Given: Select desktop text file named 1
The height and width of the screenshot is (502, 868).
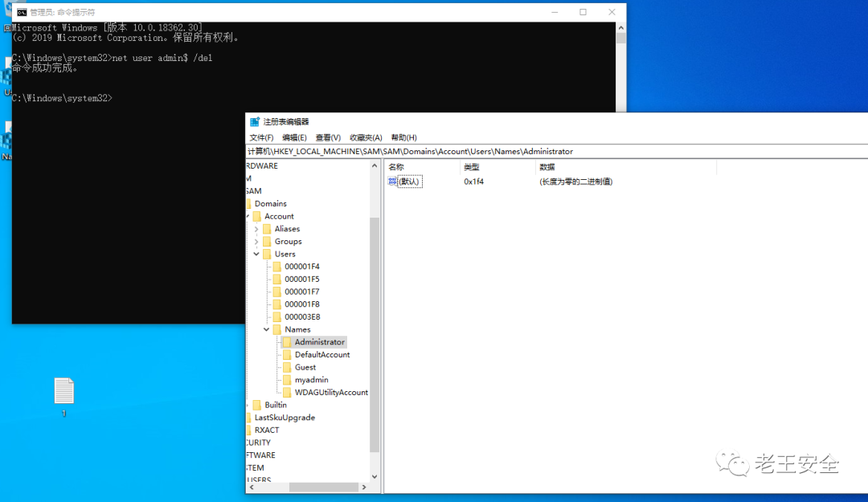Looking at the screenshot, I should [x=63, y=397].
